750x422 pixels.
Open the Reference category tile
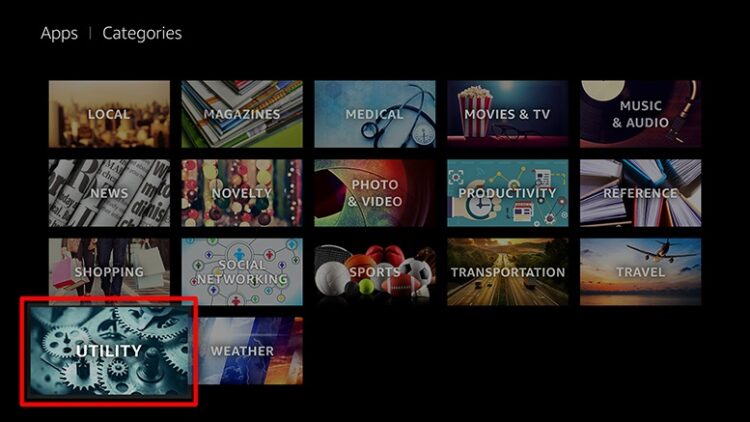tap(640, 193)
